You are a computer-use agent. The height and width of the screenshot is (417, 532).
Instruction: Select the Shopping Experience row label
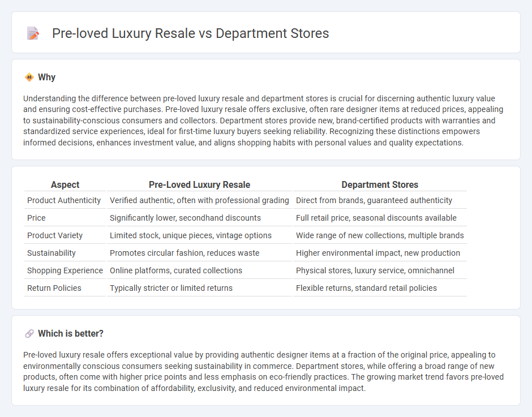coord(65,270)
